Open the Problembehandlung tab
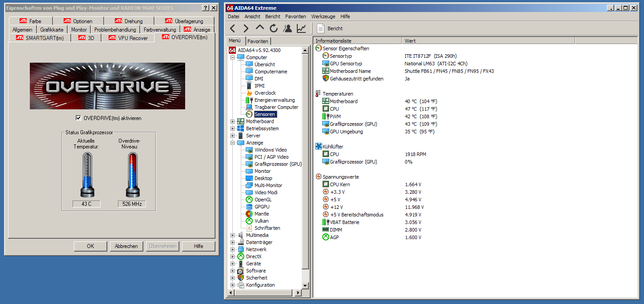 click(115, 29)
